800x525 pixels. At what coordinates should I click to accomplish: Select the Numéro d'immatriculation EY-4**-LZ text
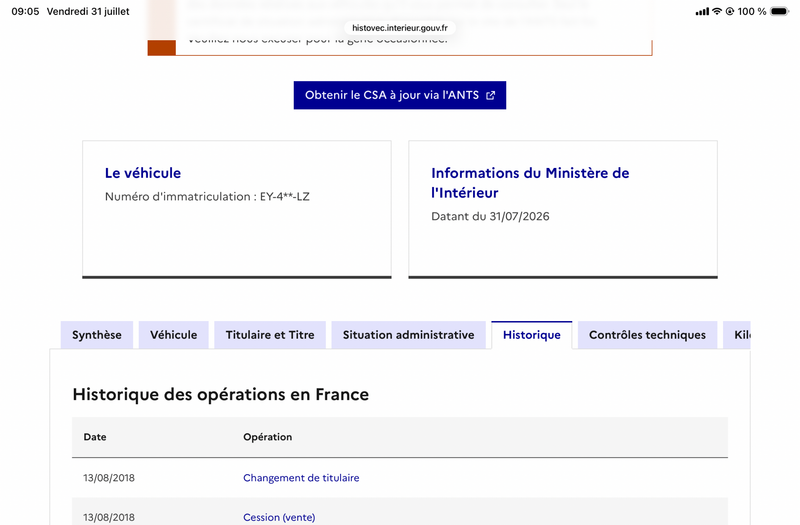click(x=207, y=196)
